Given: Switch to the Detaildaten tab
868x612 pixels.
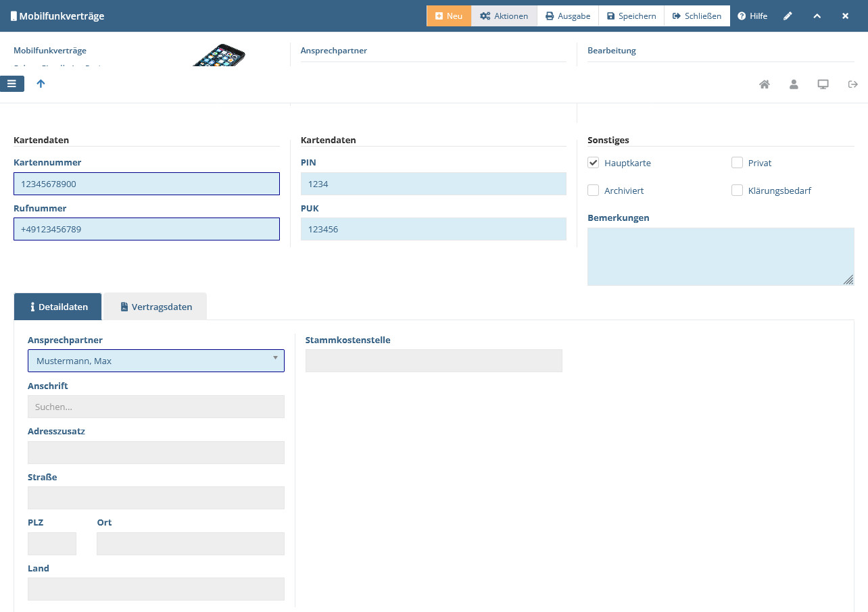Looking at the screenshot, I should (x=58, y=307).
